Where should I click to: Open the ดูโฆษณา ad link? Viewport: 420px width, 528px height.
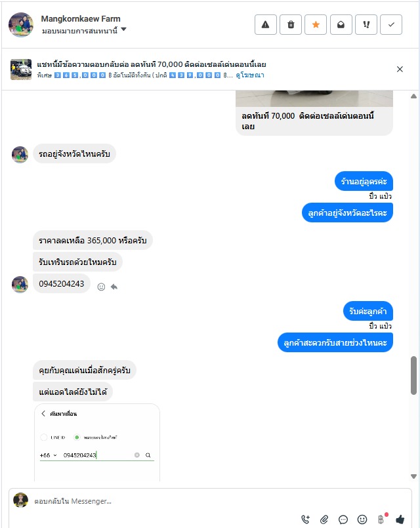pyautogui.click(x=249, y=75)
